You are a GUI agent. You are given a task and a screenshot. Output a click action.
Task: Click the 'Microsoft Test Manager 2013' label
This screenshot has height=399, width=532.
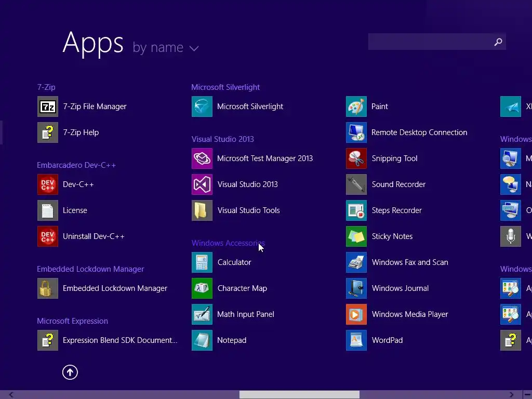coord(265,158)
